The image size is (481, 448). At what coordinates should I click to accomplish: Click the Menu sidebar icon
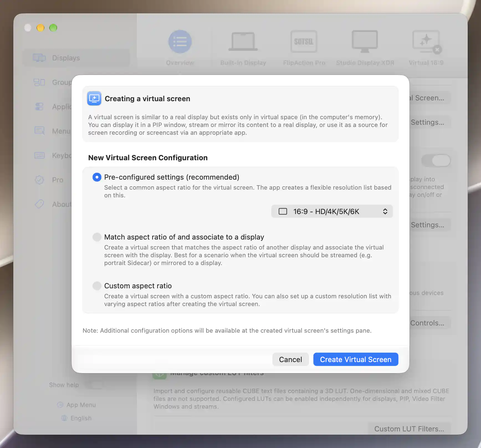point(39,131)
